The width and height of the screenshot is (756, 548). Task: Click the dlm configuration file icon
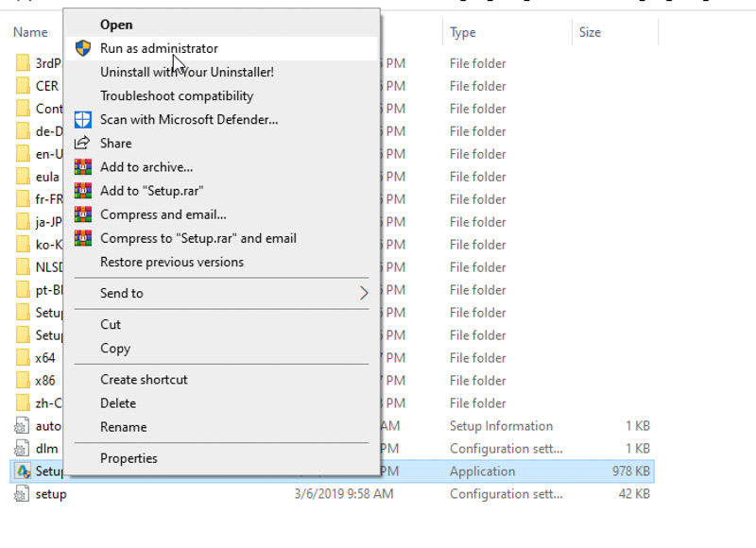[22, 448]
